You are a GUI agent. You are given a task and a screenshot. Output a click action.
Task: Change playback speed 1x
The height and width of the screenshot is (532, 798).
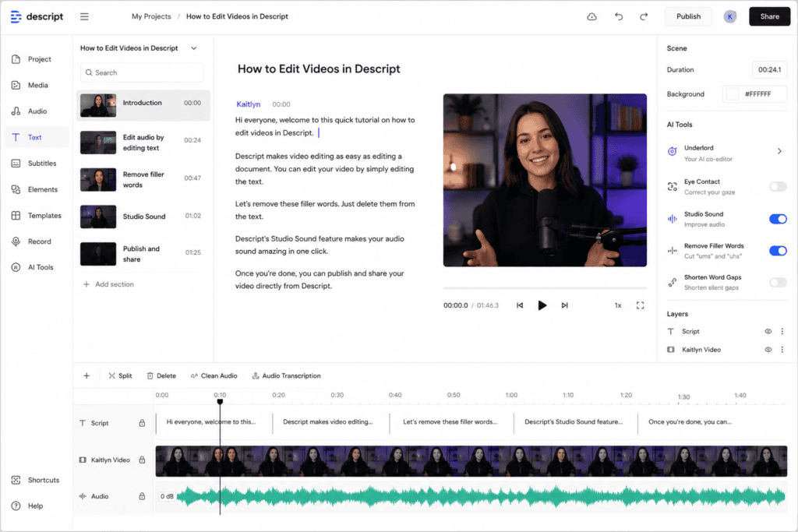618,305
